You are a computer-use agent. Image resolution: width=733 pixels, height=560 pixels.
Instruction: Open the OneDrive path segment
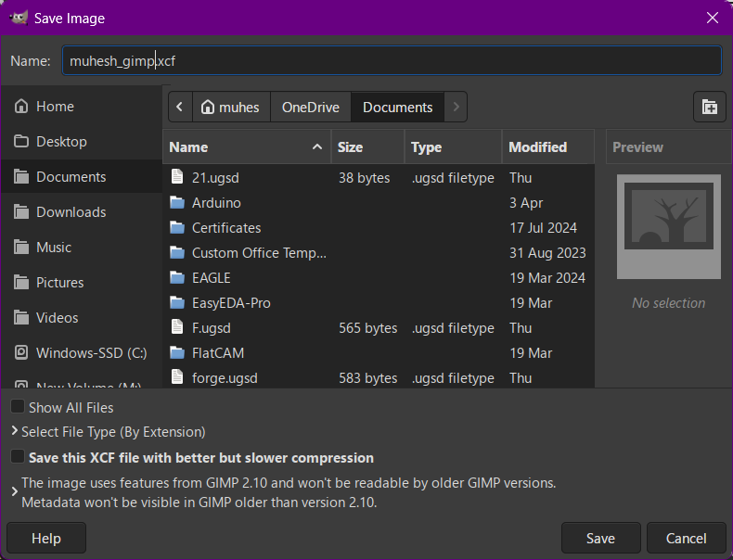point(311,107)
